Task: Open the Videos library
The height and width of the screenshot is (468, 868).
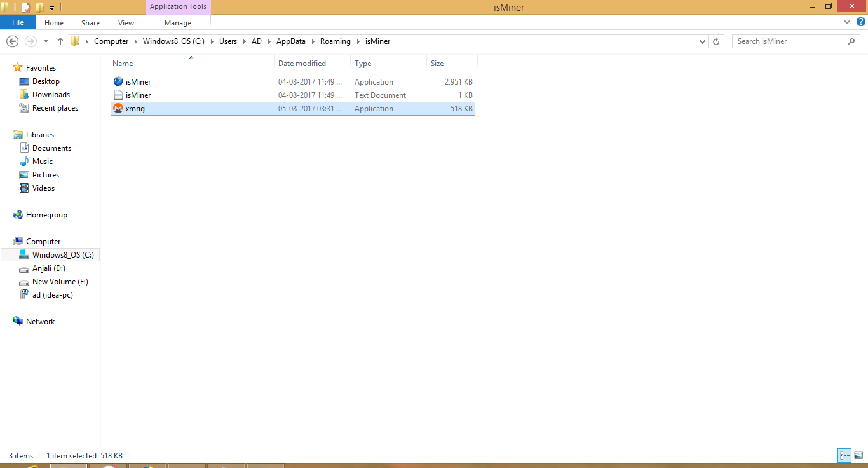Action: tap(43, 188)
